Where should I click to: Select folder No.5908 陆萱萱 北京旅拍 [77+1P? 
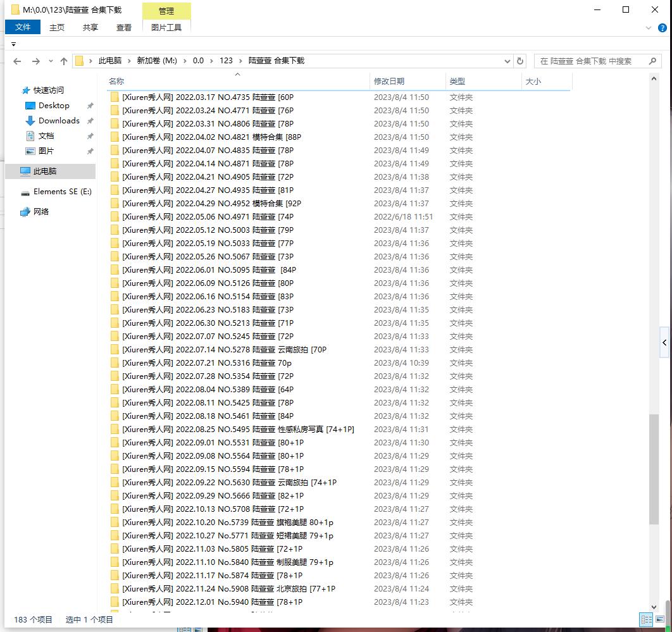point(229,589)
